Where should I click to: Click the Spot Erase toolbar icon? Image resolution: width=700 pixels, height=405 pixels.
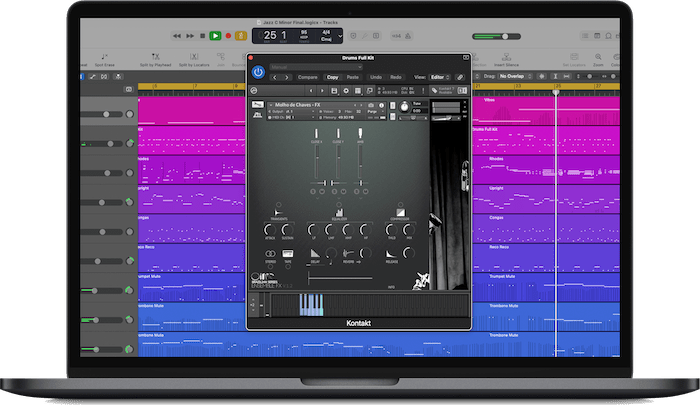point(104,59)
